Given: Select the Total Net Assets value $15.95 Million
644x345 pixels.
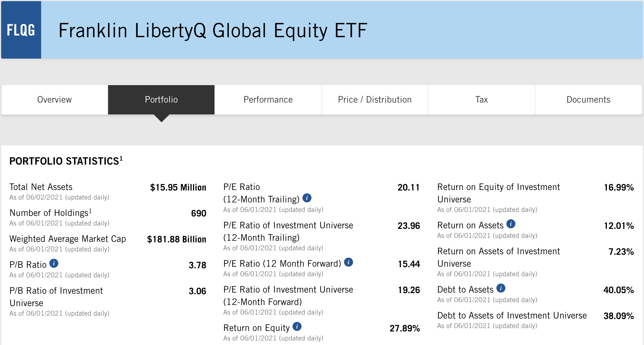Looking at the screenshot, I should 178,187.
